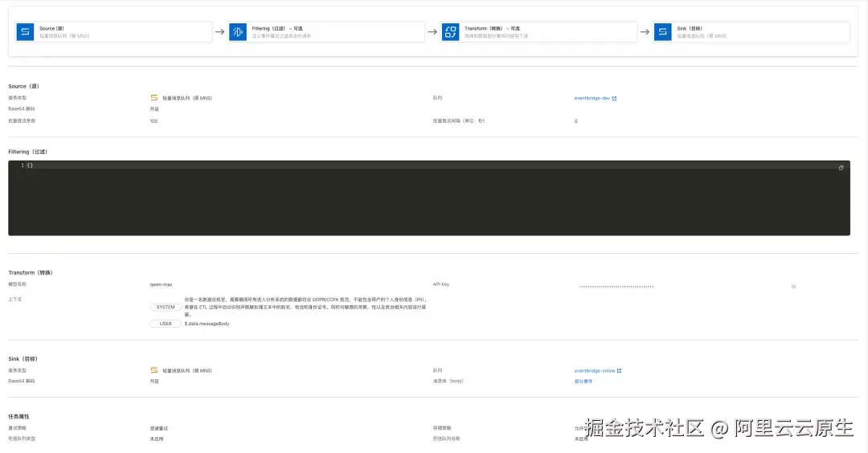This screenshot has height=453, width=868.
Task: Click the 部分事件 message body link
Action: (583, 381)
